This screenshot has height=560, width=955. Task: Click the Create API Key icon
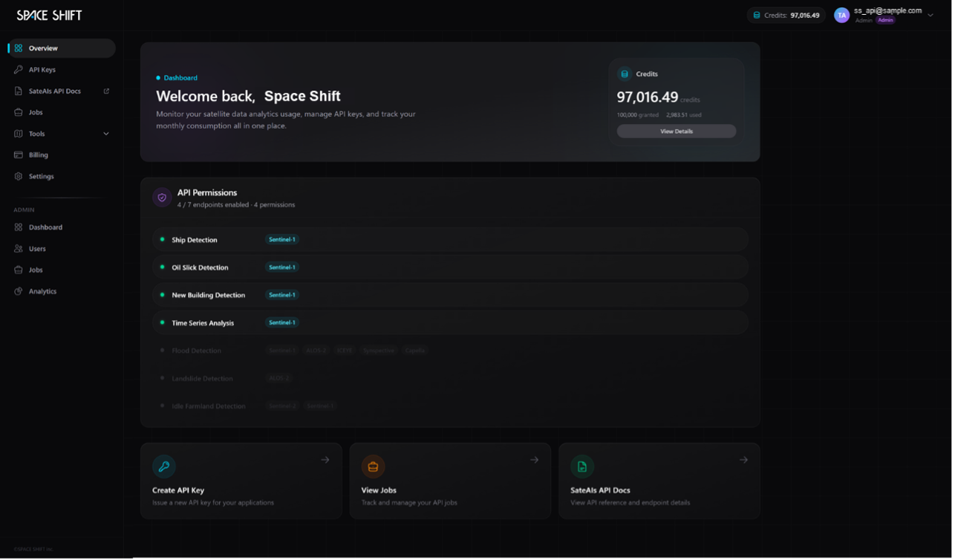pyautogui.click(x=164, y=466)
